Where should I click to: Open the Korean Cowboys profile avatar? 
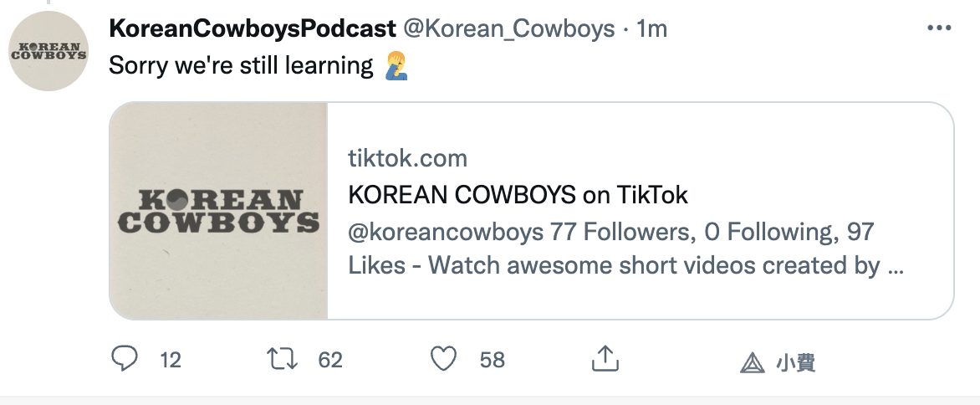[48, 50]
